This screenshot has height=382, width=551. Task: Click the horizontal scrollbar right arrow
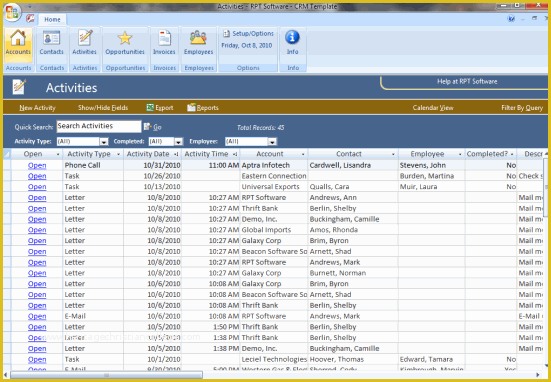[x=537, y=375]
